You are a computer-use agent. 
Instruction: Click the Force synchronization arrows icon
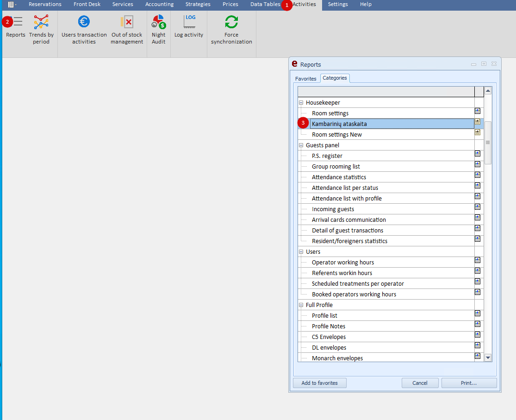pyautogui.click(x=231, y=22)
